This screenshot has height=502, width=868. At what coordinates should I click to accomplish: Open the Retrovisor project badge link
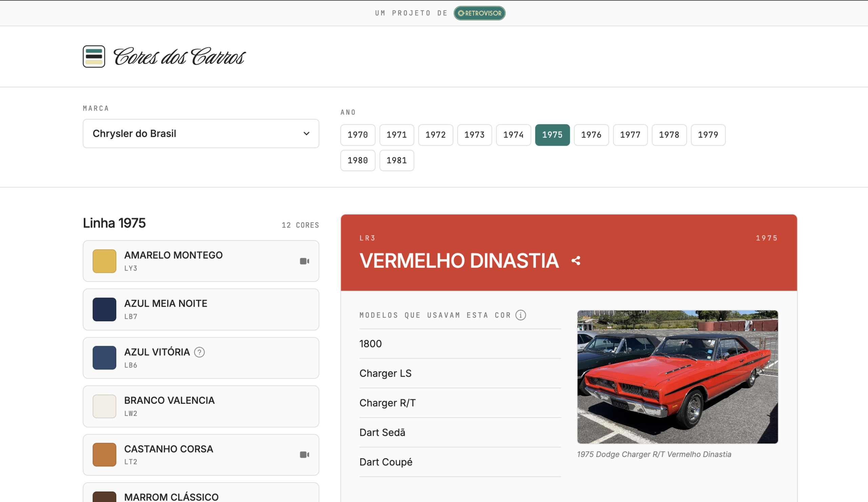479,13
